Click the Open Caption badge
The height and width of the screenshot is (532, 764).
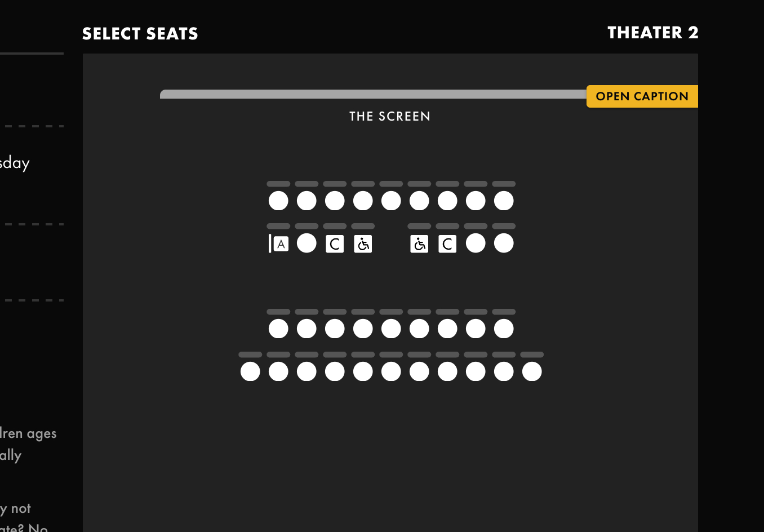642,96
